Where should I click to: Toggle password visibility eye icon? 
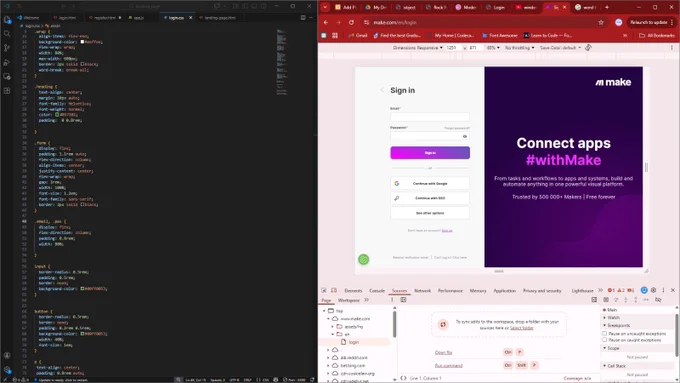coord(464,136)
